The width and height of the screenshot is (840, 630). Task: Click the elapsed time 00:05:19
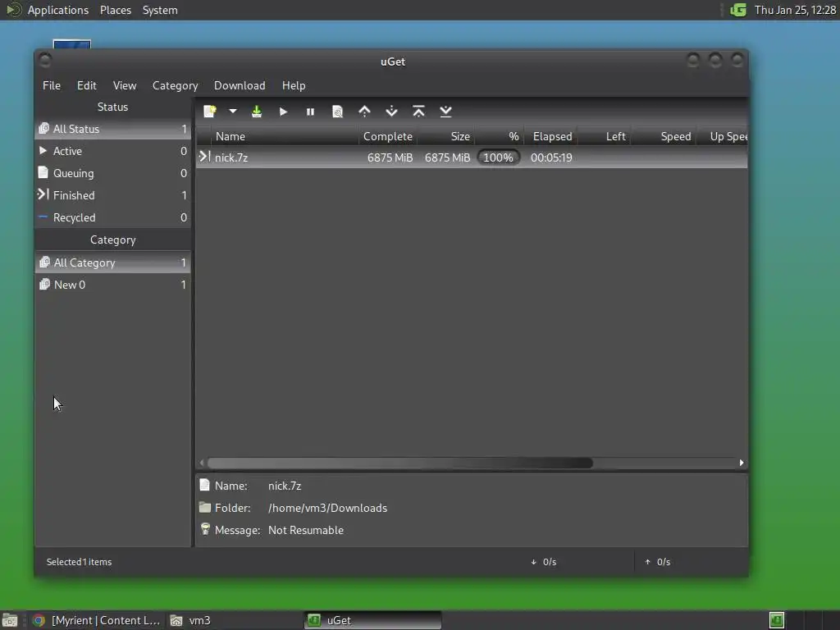point(551,157)
